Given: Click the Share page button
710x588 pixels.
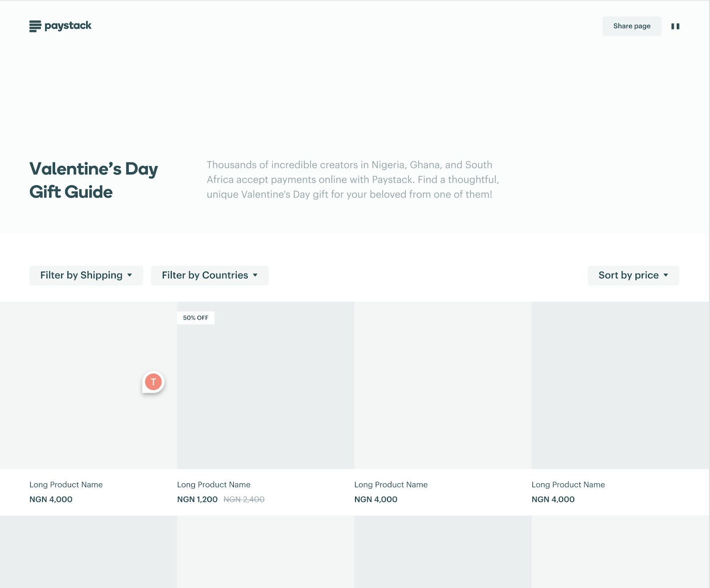Looking at the screenshot, I should (x=632, y=26).
